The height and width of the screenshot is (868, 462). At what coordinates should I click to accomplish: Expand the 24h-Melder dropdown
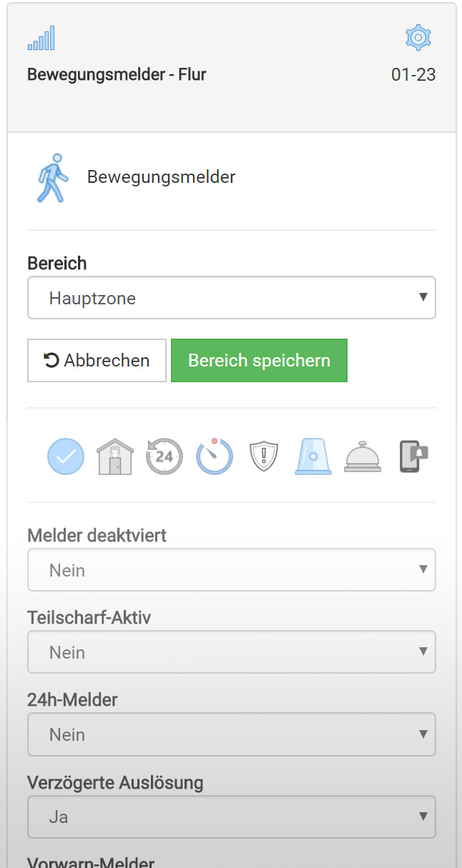click(231, 734)
